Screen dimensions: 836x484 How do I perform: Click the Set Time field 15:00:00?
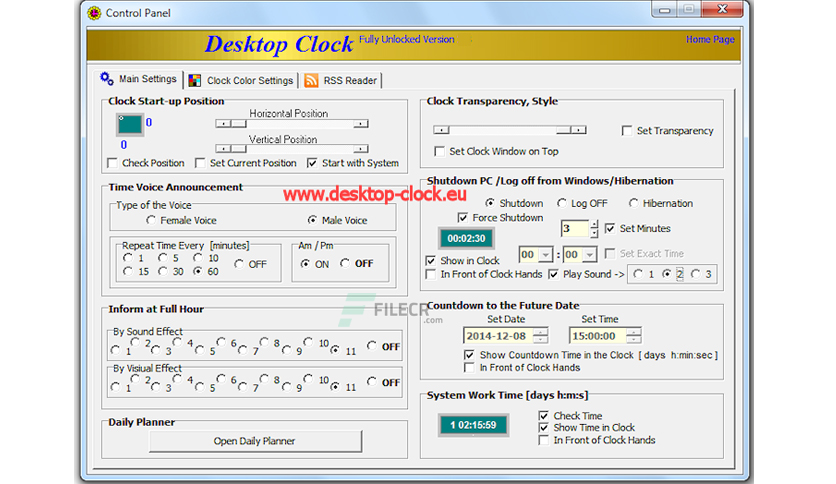click(597, 336)
